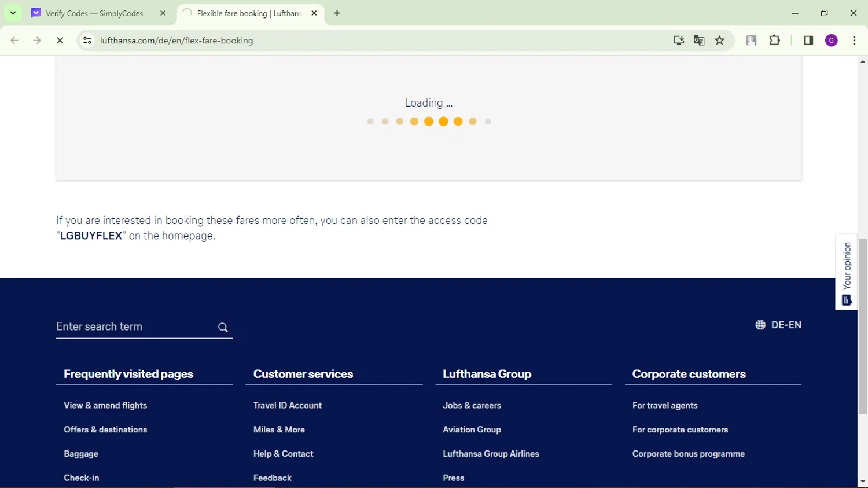868x488 pixels.
Task: Switch to the Verify Codes SimplyCodes tab
Action: [x=94, y=13]
